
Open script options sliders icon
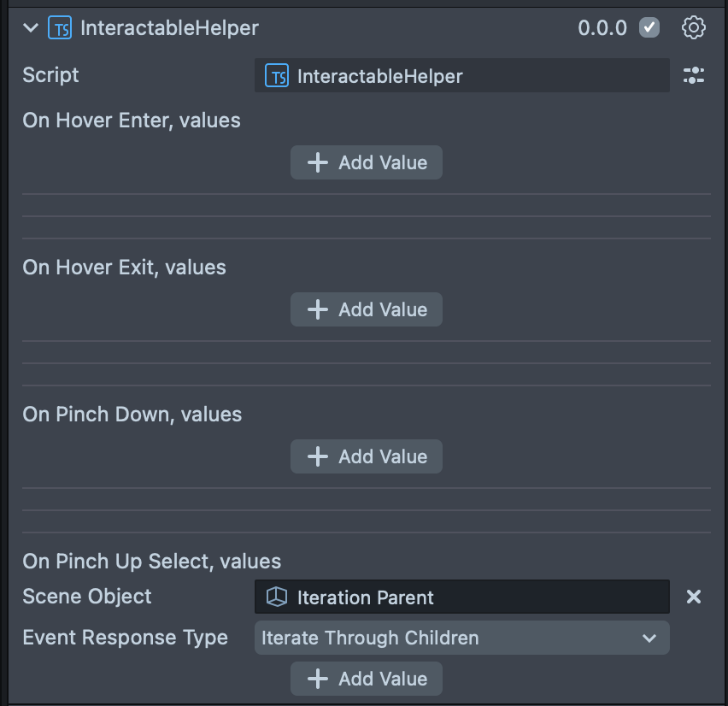point(693,75)
